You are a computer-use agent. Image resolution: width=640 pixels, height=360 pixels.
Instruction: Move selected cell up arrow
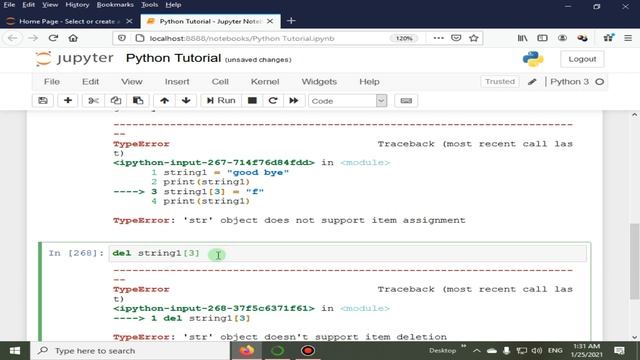pos(164,100)
